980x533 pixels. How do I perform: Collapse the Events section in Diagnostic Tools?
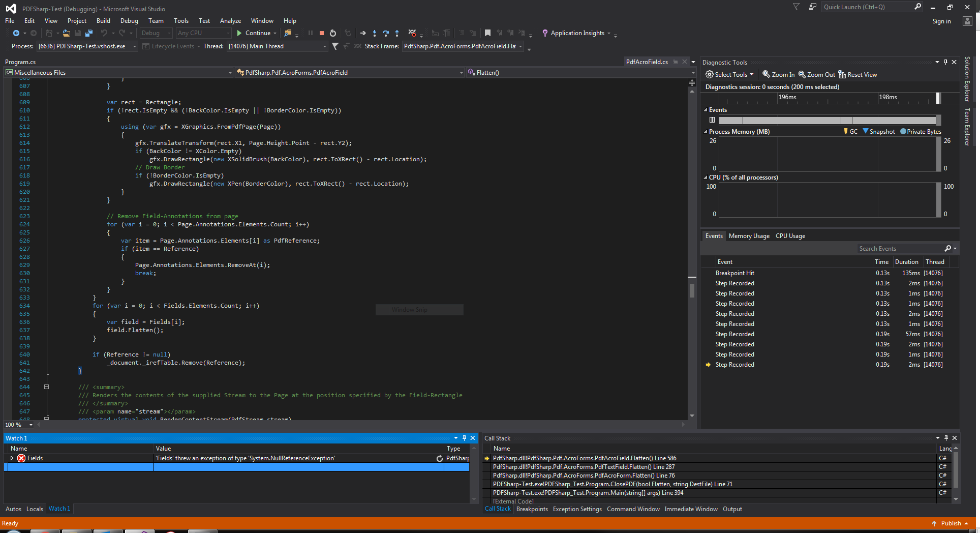pyautogui.click(x=706, y=110)
